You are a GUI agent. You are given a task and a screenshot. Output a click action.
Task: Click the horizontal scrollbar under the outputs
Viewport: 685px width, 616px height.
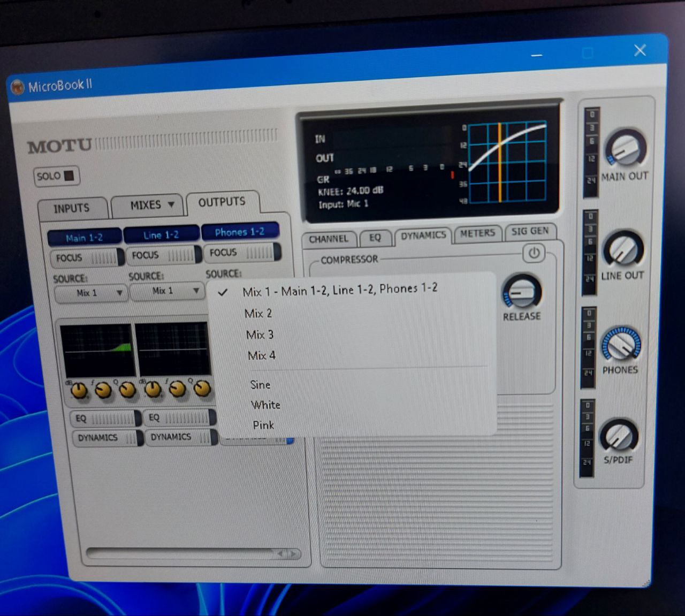[x=193, y=553]
